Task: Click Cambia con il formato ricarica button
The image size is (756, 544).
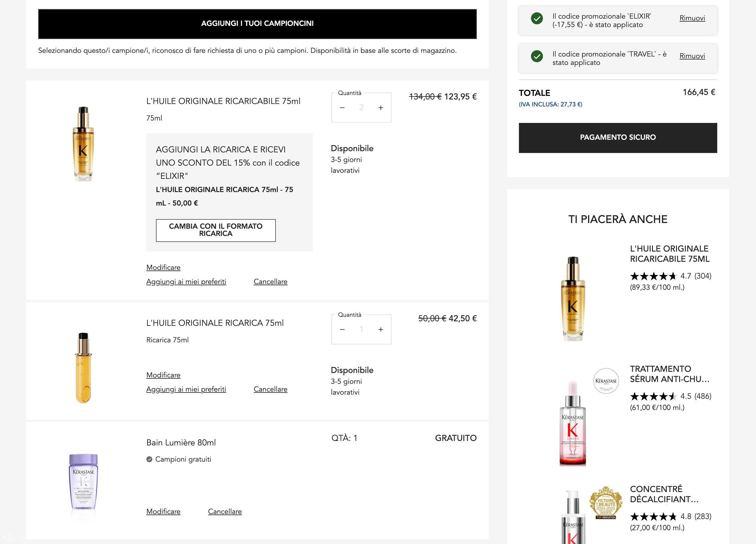Action: pyautogui.click(x=216, y=230)
